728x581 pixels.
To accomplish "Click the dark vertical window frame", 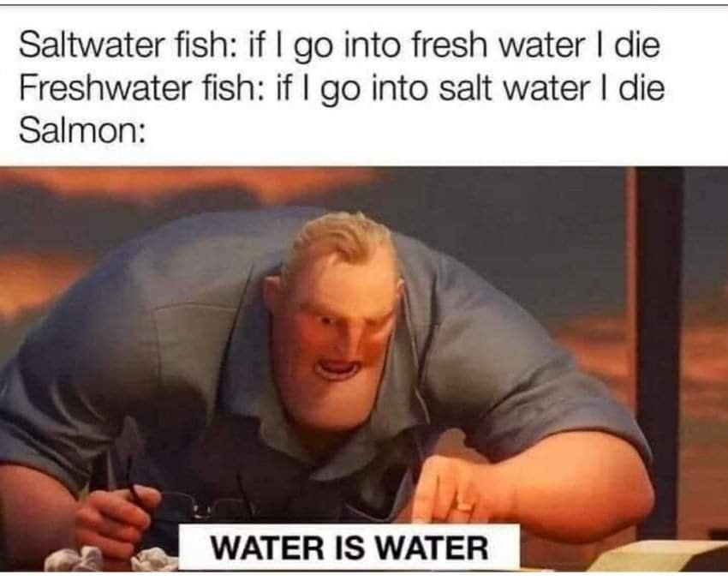I will 659,353.
